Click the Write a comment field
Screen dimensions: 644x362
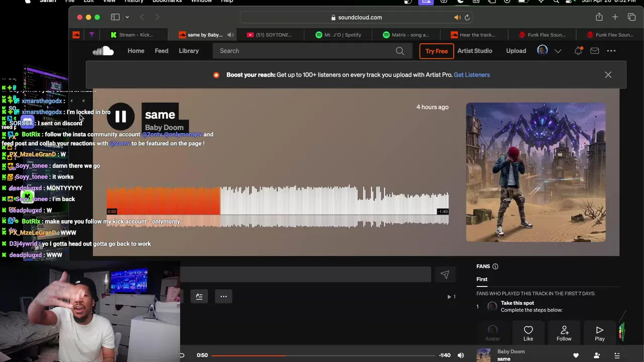tap(305, 275)
